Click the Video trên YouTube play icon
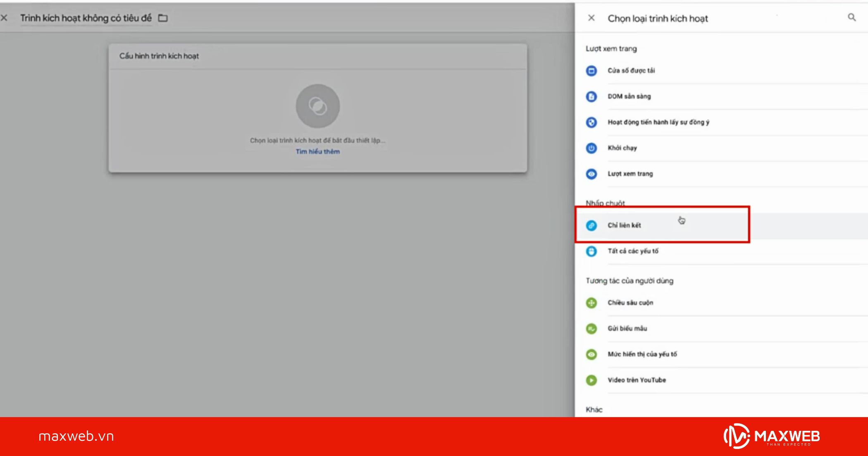Image resolution: width=868 pixels, height=456 pixels. (591, 380)
